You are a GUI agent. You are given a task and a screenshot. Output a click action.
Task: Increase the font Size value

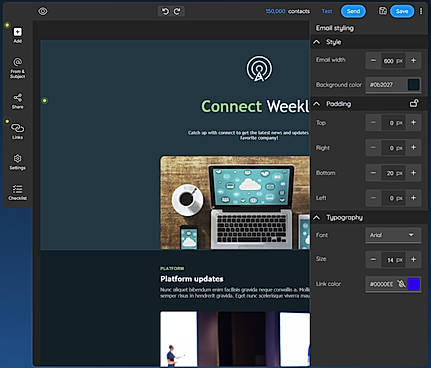click(x=413, y=260)
